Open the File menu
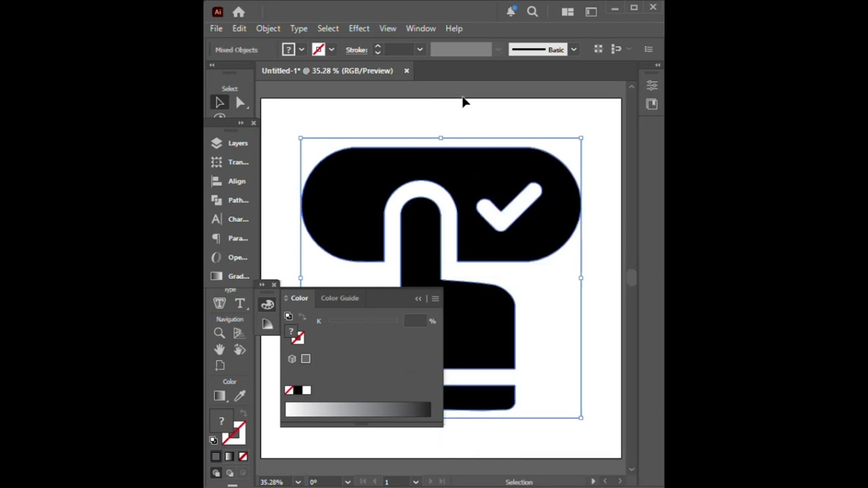Image resolution: width=868 pixels, height=488 pixels. click(x=216, y=28)
